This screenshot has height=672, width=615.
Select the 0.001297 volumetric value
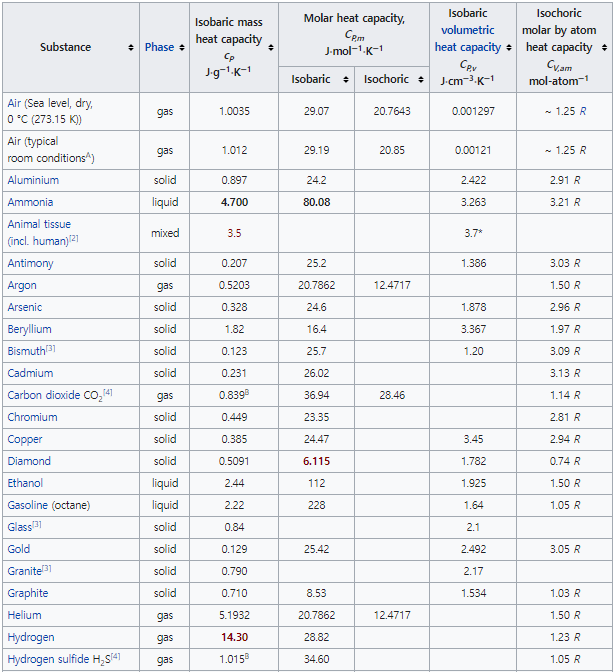(473, 111)
